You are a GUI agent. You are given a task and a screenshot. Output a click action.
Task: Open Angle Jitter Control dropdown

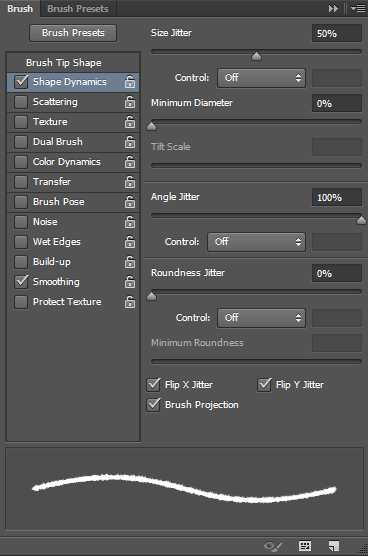[x=256, y=242]
